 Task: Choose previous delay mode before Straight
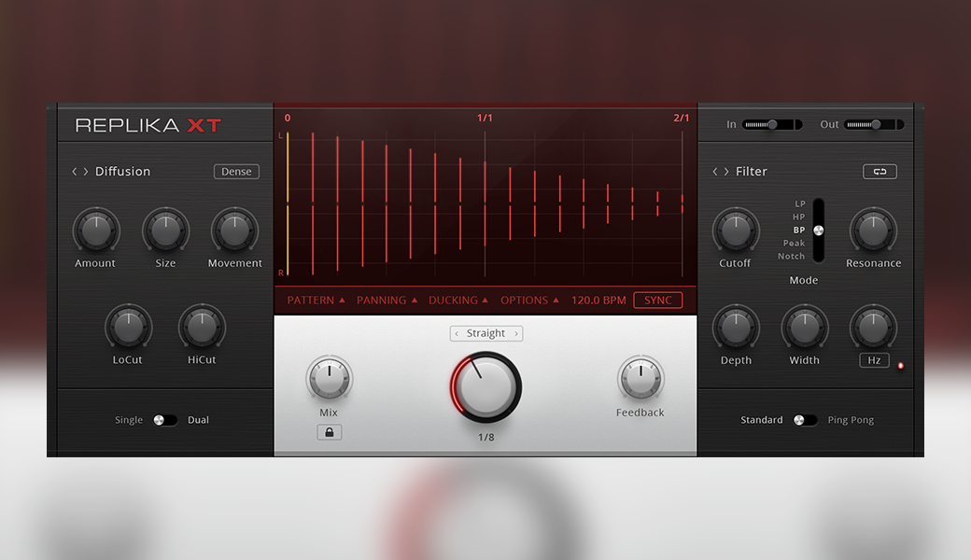tap(457, 333)
